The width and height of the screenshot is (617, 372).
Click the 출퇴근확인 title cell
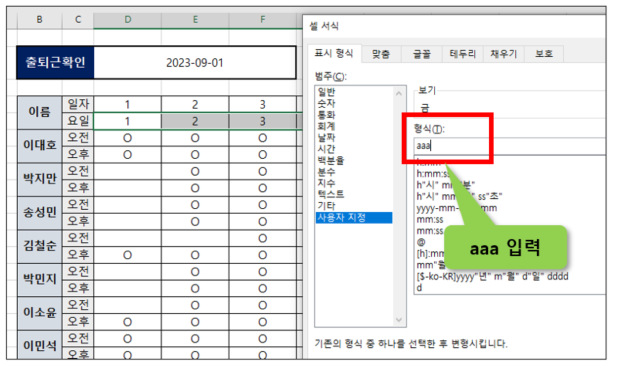55,63
